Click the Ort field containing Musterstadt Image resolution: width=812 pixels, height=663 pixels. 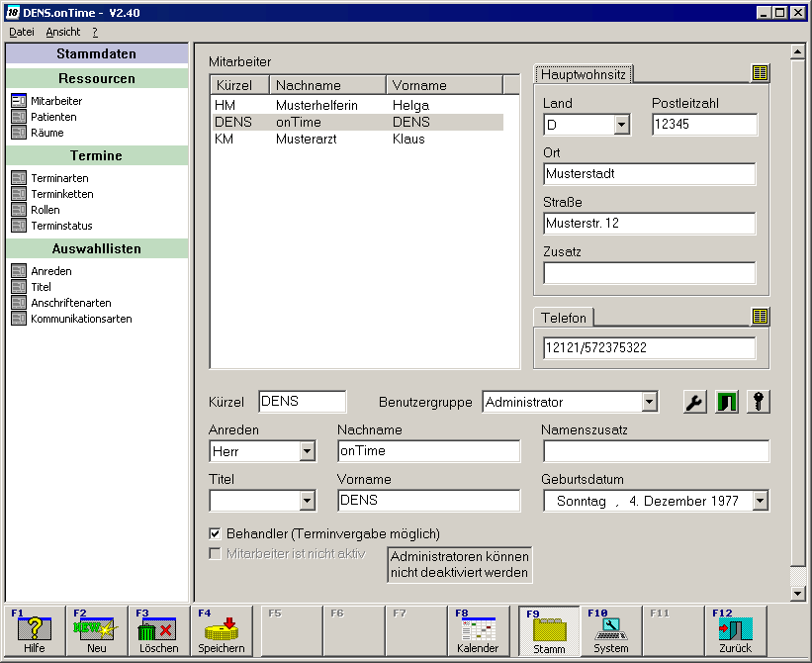point(650,174)
